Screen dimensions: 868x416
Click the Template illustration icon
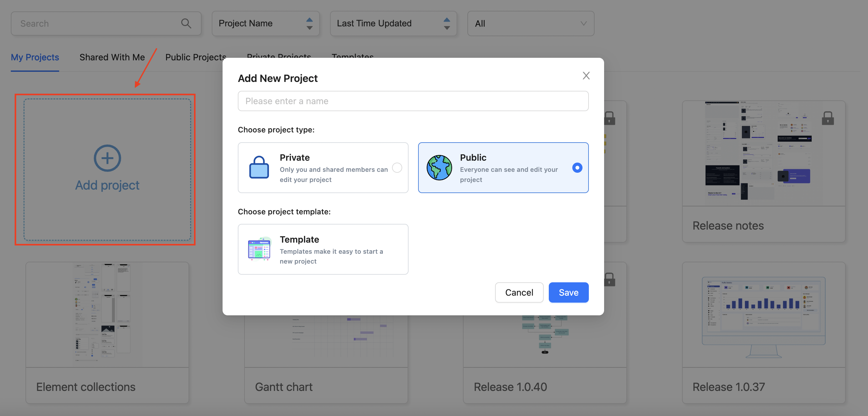click(x=259, y=249)
